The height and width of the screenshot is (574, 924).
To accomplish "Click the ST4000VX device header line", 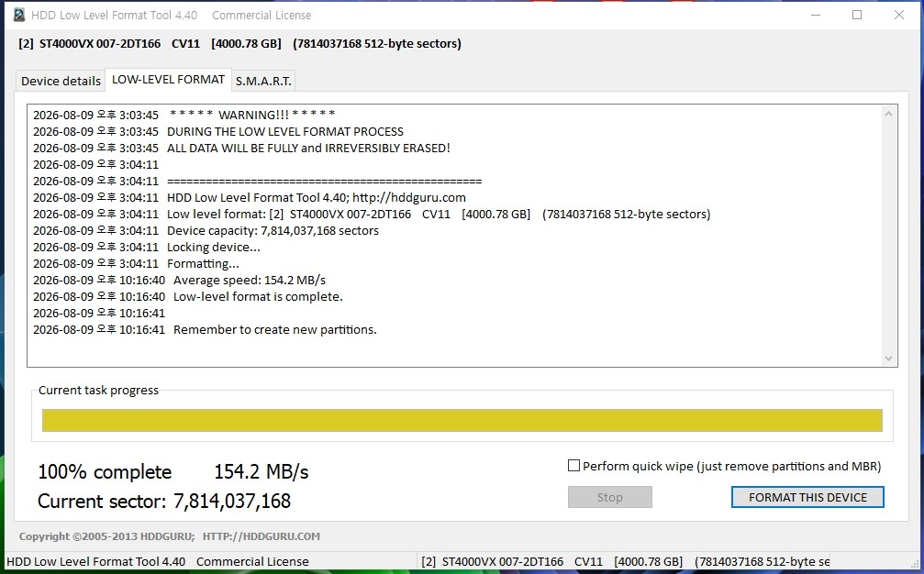I will (239, 44).
